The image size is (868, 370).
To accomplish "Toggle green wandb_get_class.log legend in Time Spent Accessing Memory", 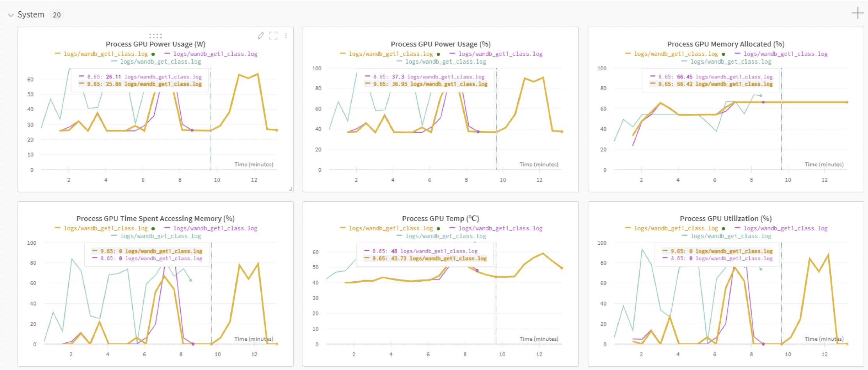I will [157, 236].
